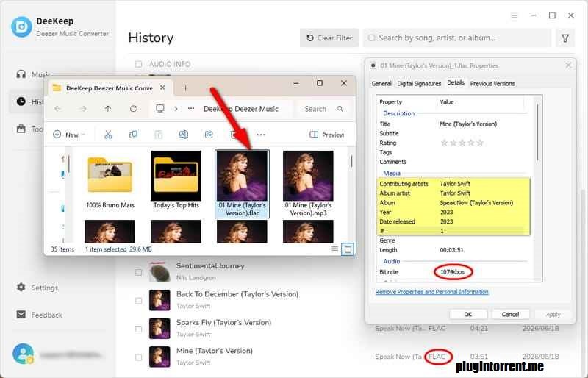Click the Paste icon in Explorer toolbar
This screenshot has height=378, width=588.
click(x=158, y=135)
